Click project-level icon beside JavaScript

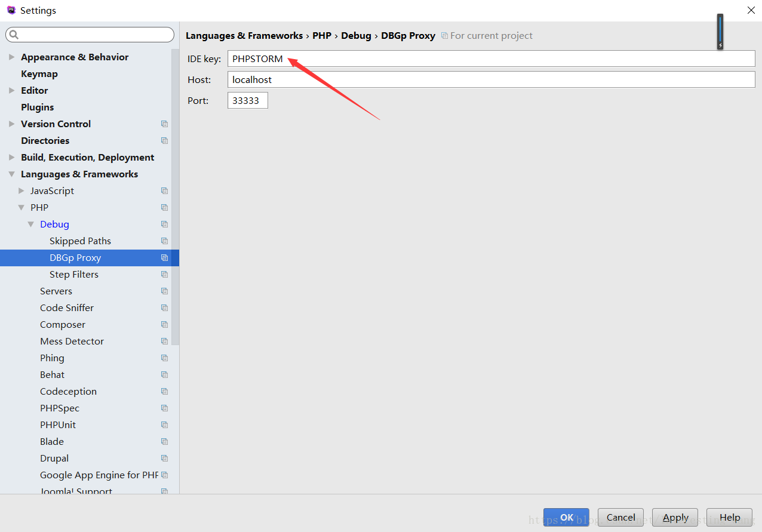(164, 191)
